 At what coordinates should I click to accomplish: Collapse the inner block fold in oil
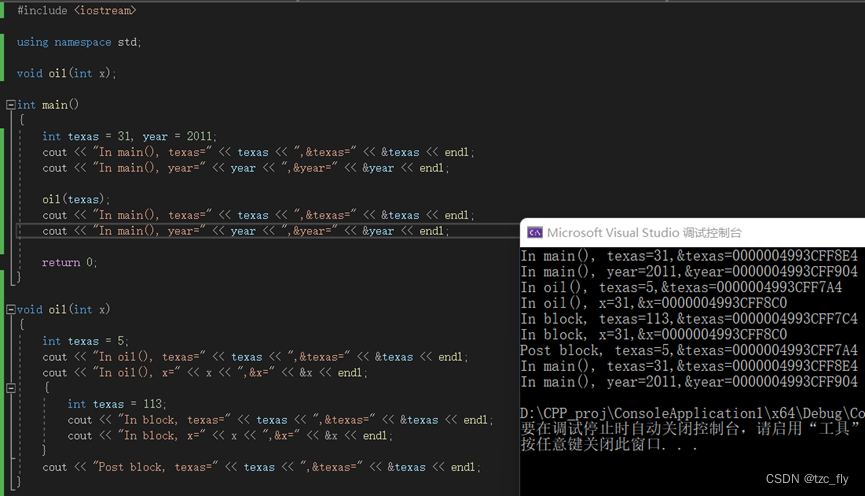click(10, 388)
